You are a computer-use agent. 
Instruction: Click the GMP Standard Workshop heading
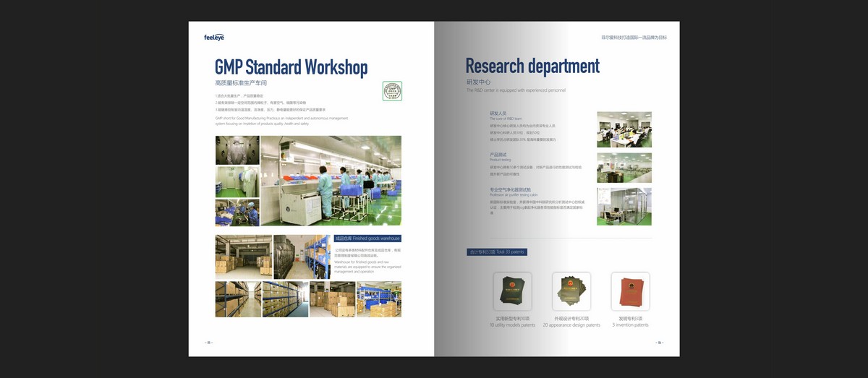291,67
